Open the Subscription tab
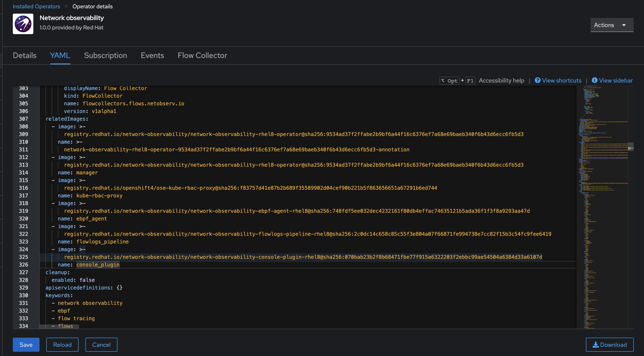 tap(105, 55)
